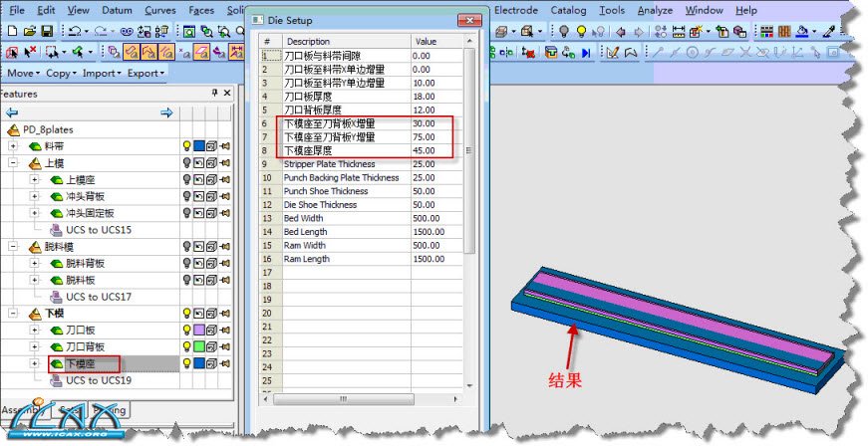Image resolution: width=868 pixels, height=446 pixels.
Task: Click the gray lightbulb hide icon in toolbar
Action: click(564, 32)
